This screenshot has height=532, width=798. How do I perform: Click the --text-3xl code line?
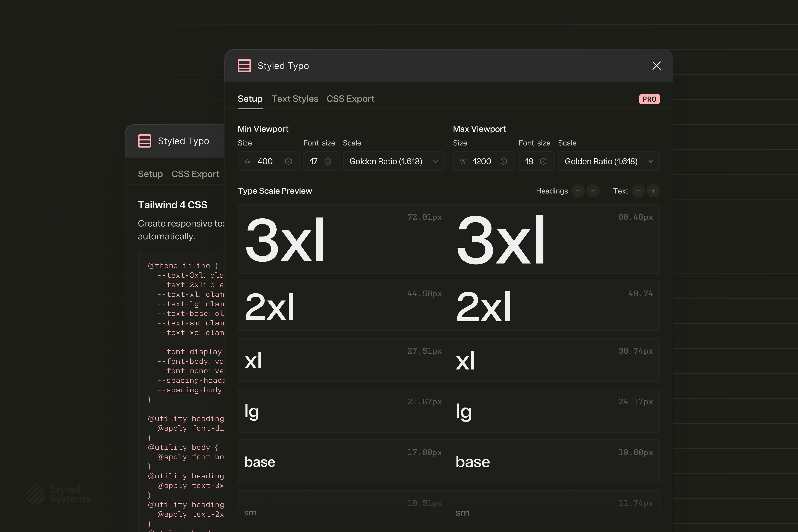pyautogui.click(x=191, y=275)
